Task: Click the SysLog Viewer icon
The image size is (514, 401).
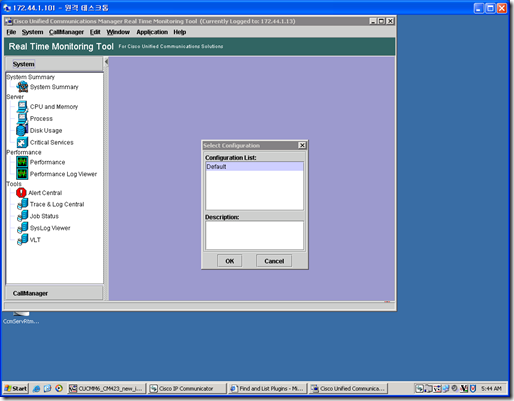Action: [23, 228]
